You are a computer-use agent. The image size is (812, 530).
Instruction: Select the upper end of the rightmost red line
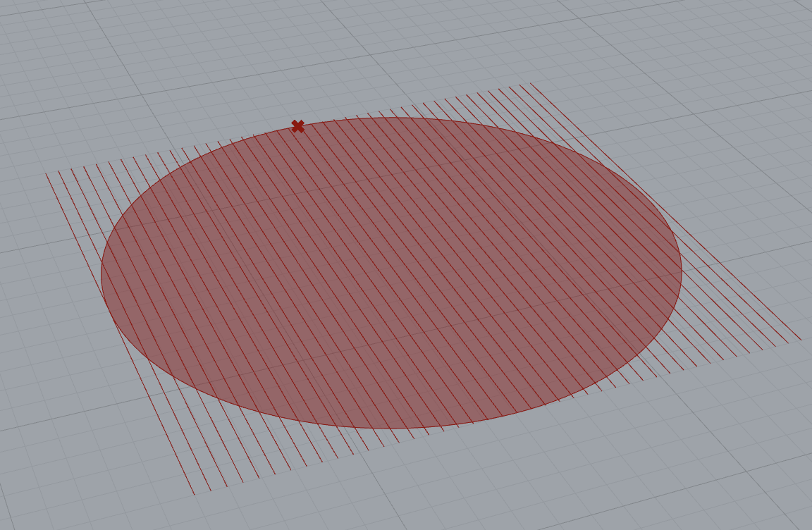531,84
